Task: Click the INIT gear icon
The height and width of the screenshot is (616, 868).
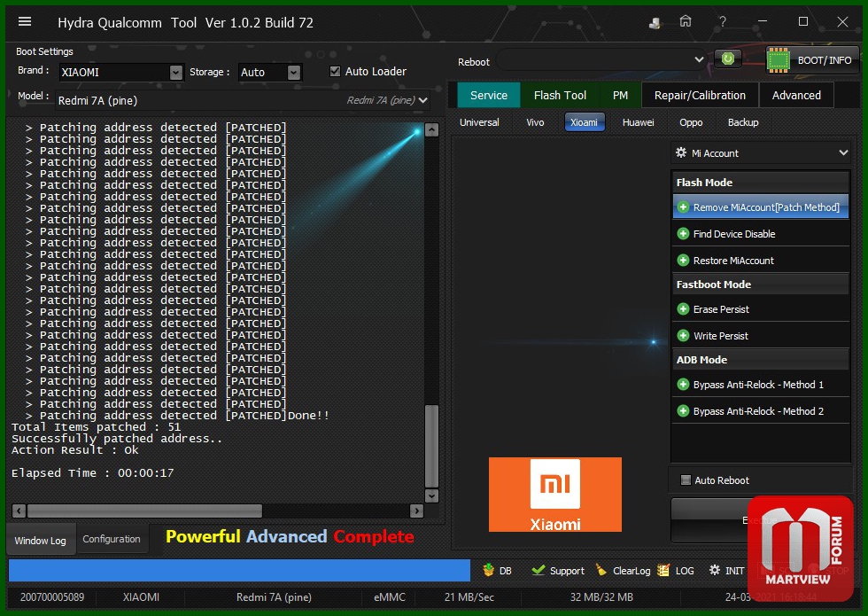Action: (x=715, y=570)
